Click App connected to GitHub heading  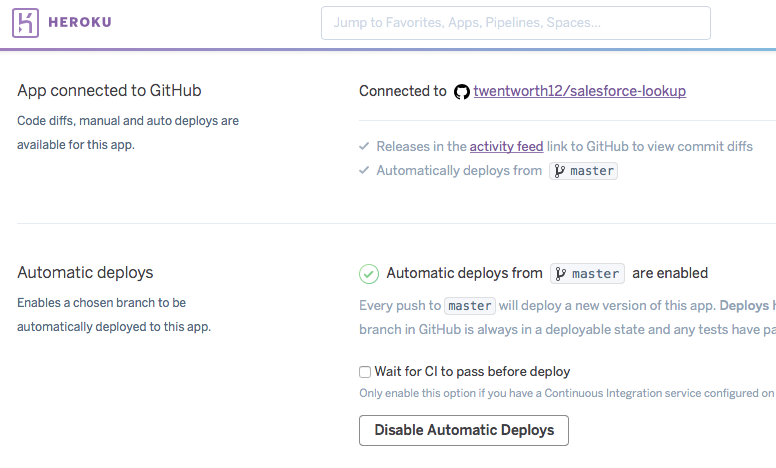coord(109,91)
